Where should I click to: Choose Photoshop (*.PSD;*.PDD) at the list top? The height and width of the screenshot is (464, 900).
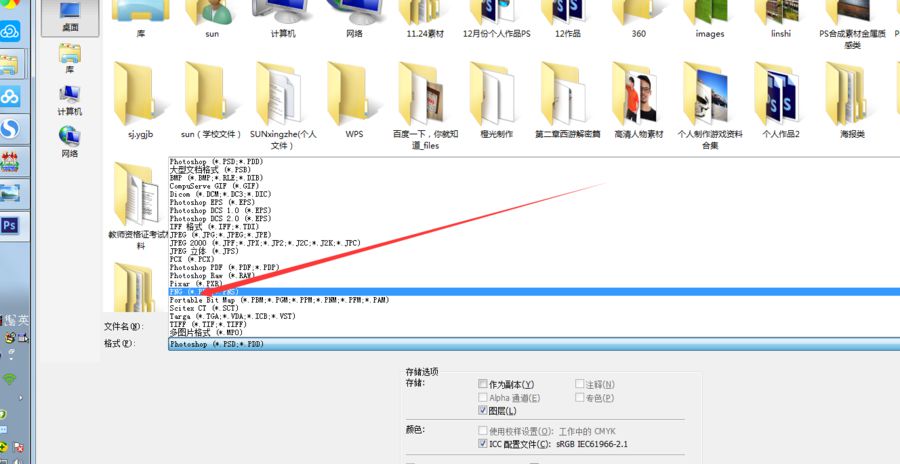[x=534, y=162]
